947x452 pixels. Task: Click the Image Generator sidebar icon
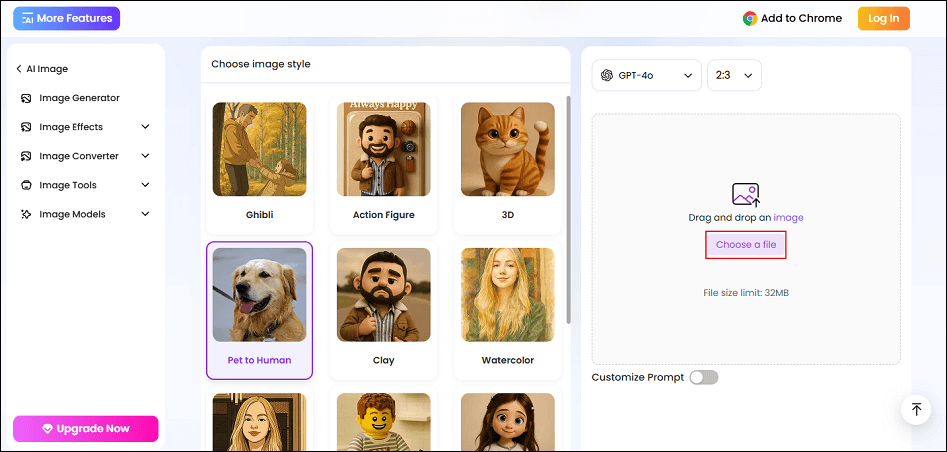point(25,98)
